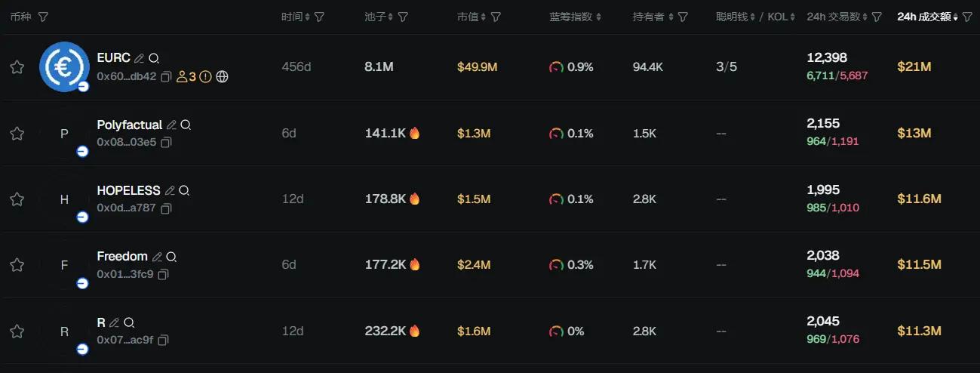Edit the Polyfactual token name
This screenshot has height=373, width=980.
[171, 125]
